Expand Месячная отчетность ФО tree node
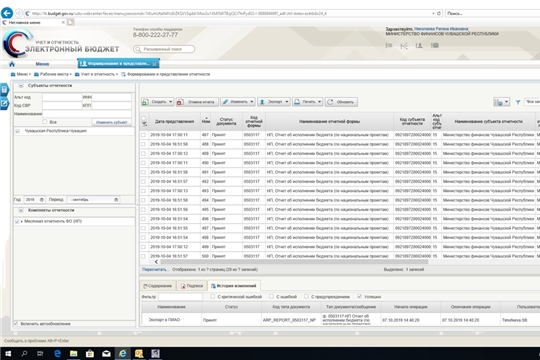Screen dimensions: 540x360 [22, 222]
